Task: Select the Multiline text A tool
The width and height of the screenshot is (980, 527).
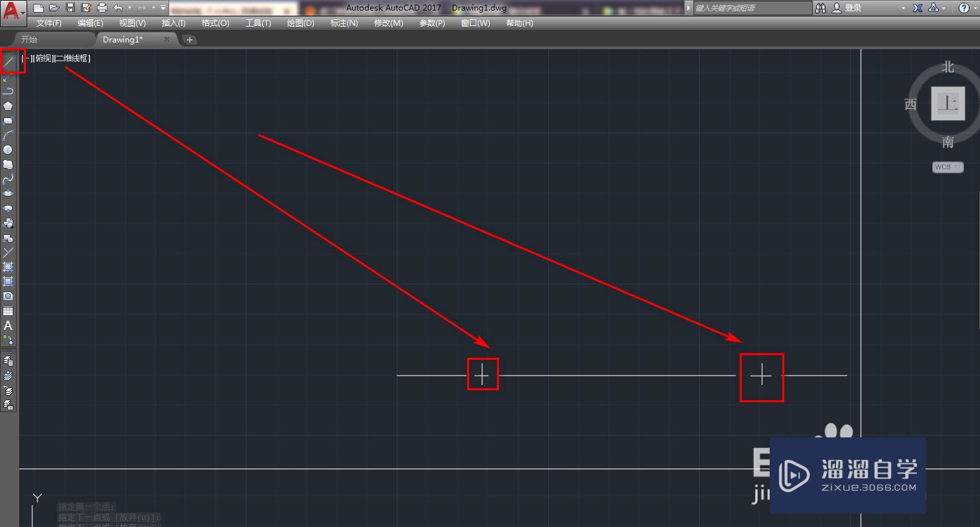Action: pos(8,325)
